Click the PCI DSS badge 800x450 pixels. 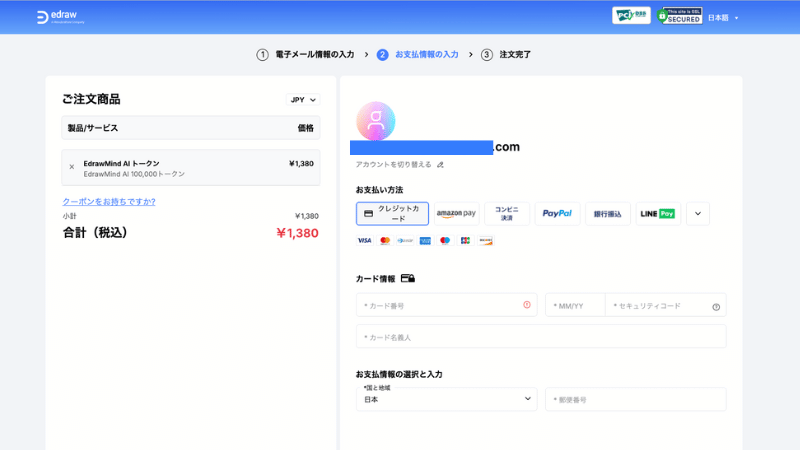[631, 15]
